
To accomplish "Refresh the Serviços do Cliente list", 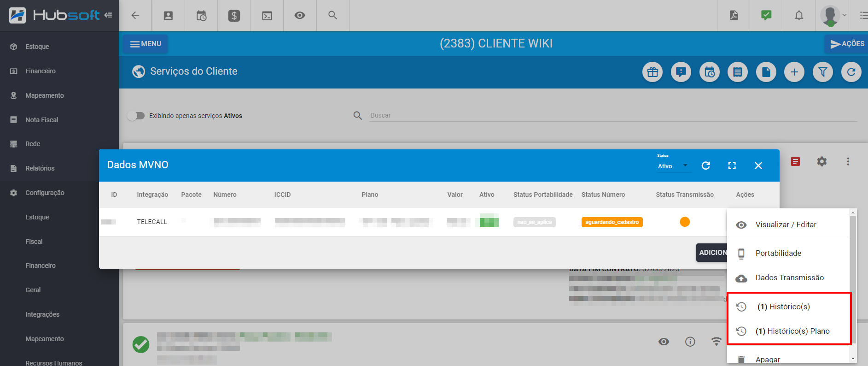I will pyautogui.click(x=851, y=72).
